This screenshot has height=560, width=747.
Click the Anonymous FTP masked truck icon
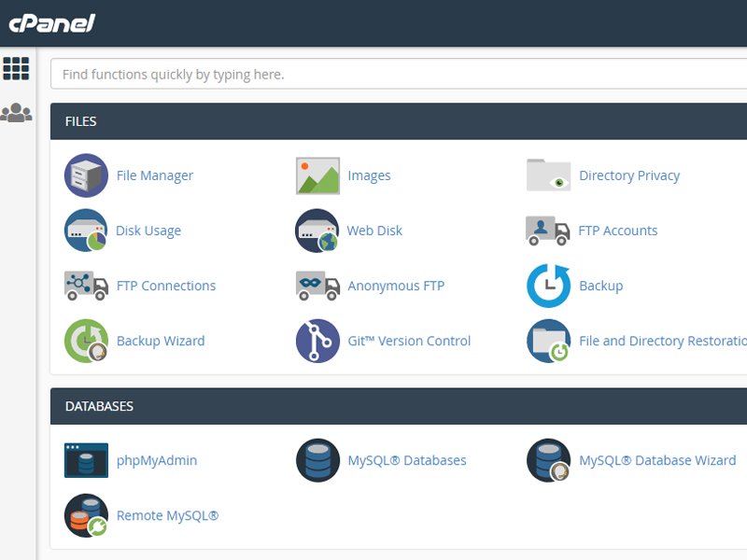click(317, 286)
